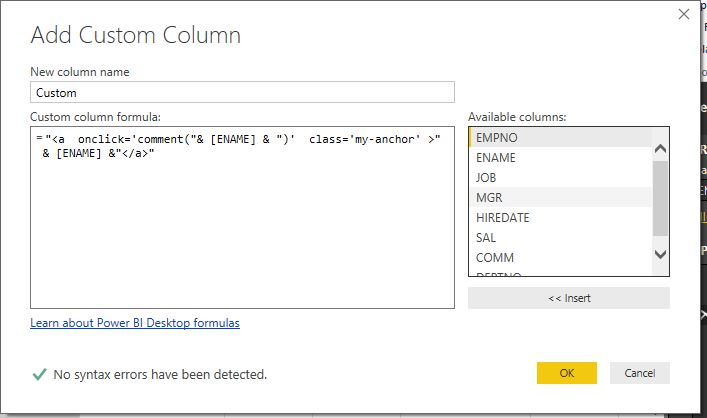
Task: Click the columns list scroll-up arrow
Action: [x=660, y=149]
